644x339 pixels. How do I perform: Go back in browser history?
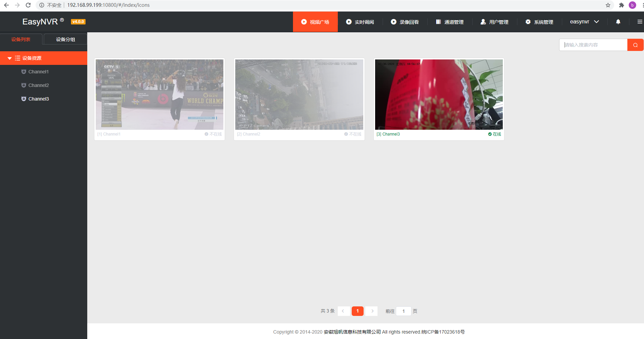click(6, 5)
